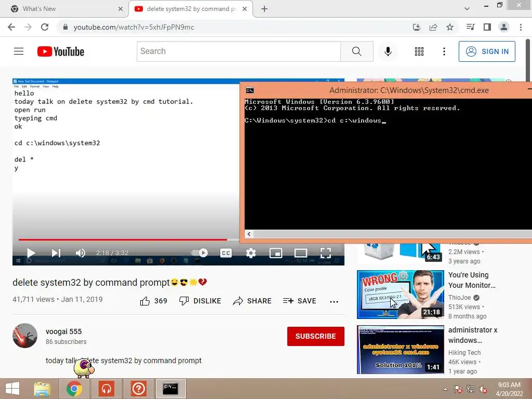Open the YouTube hamburger guide menu
Viewport: 532px width, 399px height.
tap(19, 51)
